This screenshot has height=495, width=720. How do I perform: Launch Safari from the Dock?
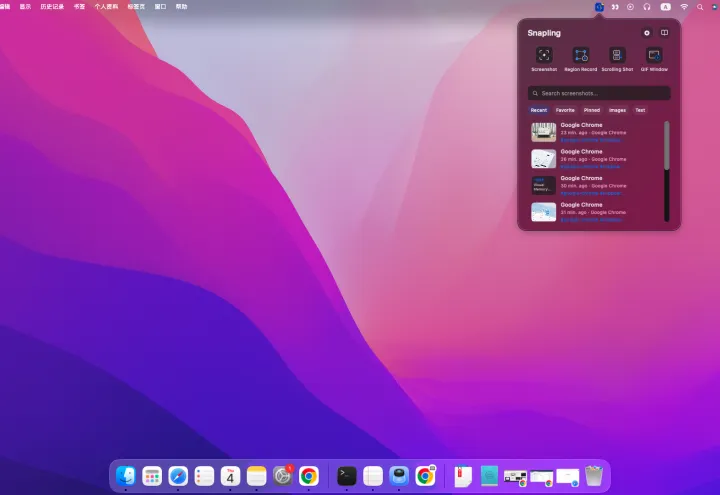178,476
